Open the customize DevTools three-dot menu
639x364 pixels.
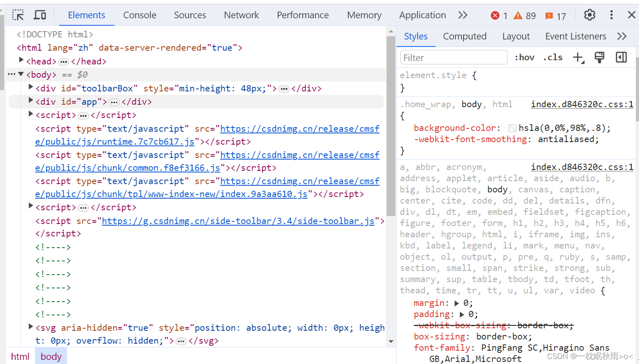611,15
